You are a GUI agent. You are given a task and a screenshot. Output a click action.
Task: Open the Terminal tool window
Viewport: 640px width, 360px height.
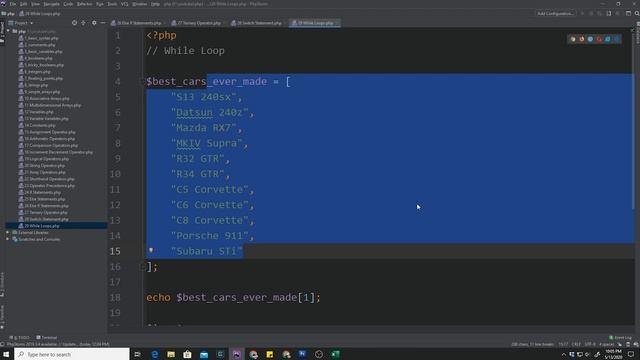47,338
